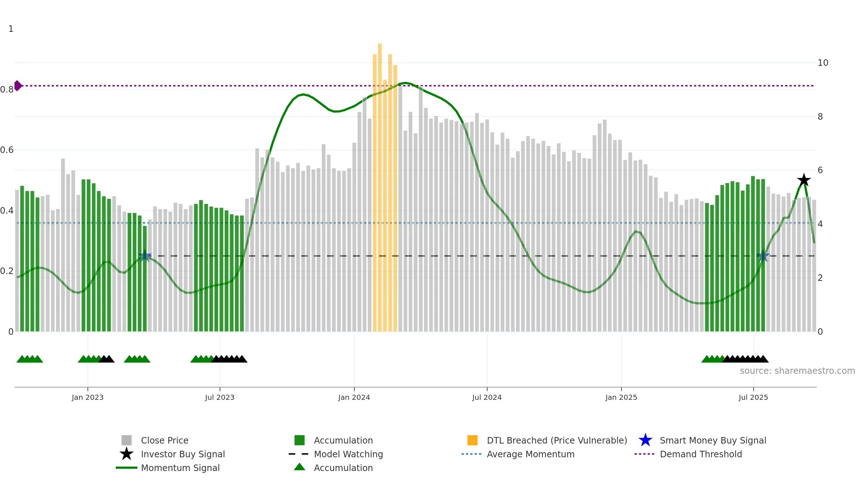This screenshot has height=488, width=868.
Task: Toggle Demand Threshold legend entry
Action: point(688,454)
